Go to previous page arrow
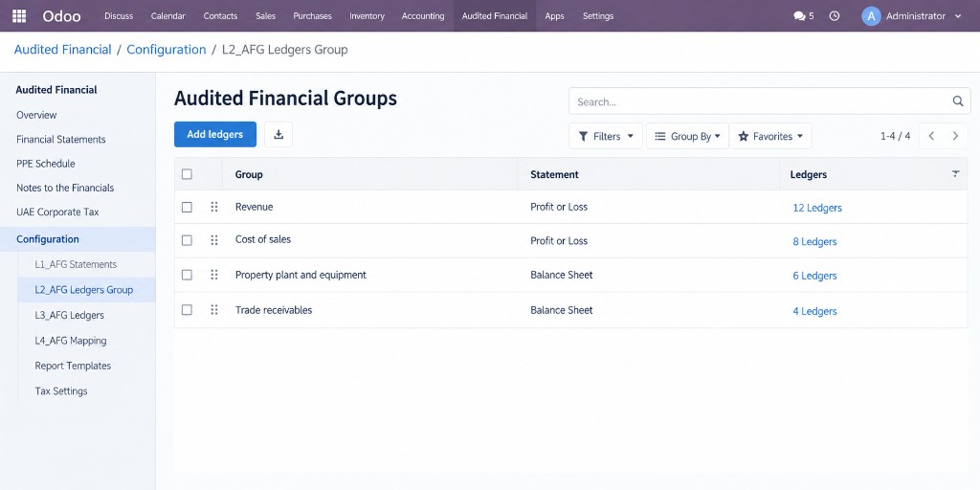The width and height of the screenshot is (980, 490). coord(931,136)
